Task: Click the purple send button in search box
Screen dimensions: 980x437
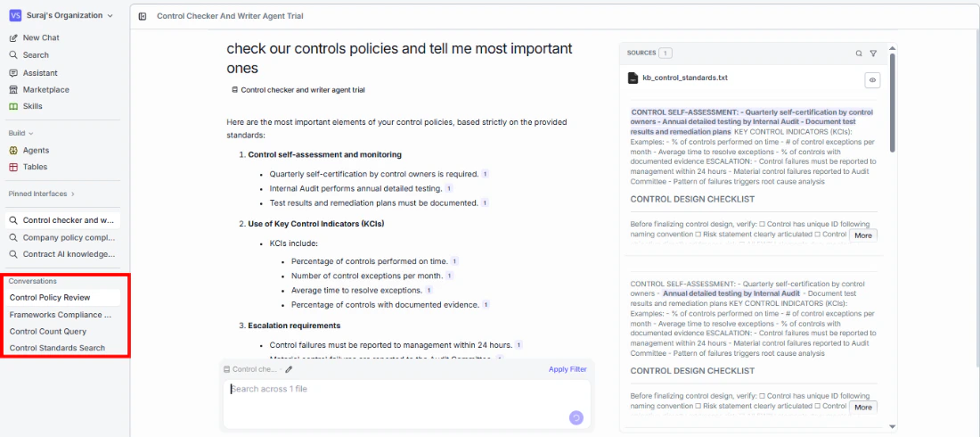Action: pyautogui.click(x=576, y=417)
